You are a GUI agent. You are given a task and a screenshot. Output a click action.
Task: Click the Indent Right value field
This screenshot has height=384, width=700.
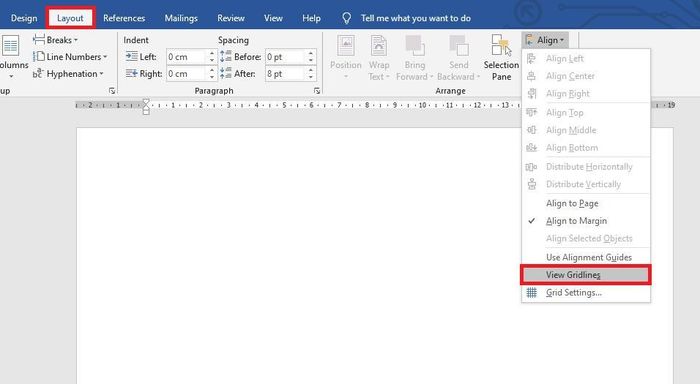pos(186,74)
